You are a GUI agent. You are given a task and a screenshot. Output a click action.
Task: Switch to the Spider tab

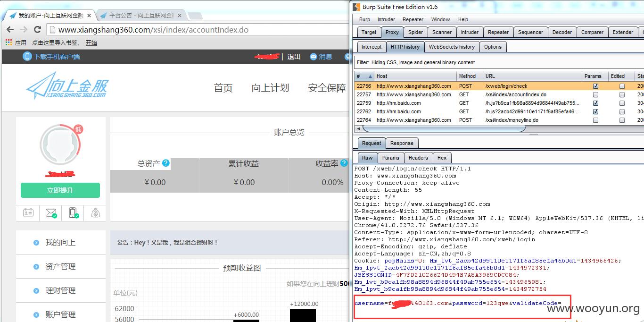point(415,32)
